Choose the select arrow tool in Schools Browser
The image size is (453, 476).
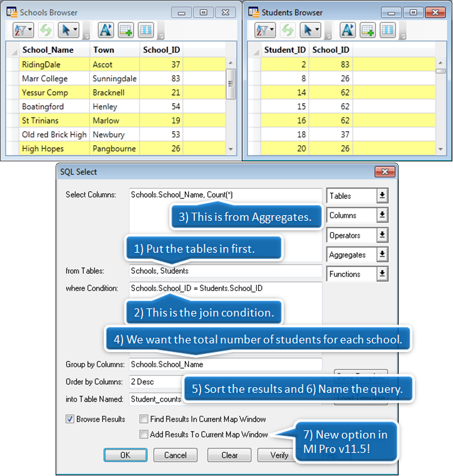click(x=69, y=30)
